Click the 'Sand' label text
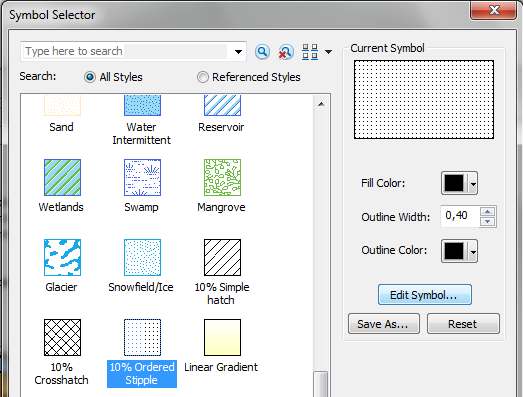 point(61,127)
